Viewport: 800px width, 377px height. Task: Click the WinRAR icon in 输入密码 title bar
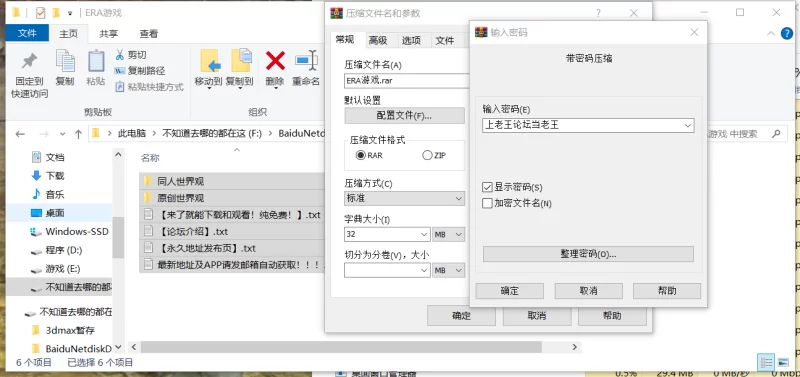[480, 33]
